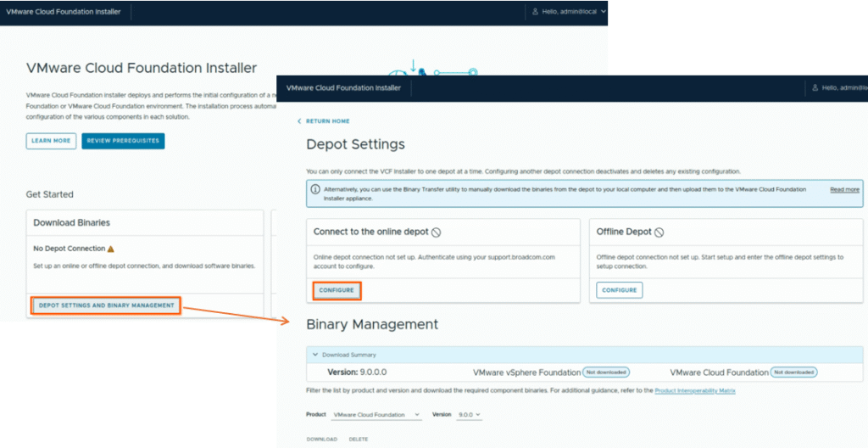Collapse the Download Summary section
Screen dimensions: 868x448
pyautogui.click(x=315, y=355)
